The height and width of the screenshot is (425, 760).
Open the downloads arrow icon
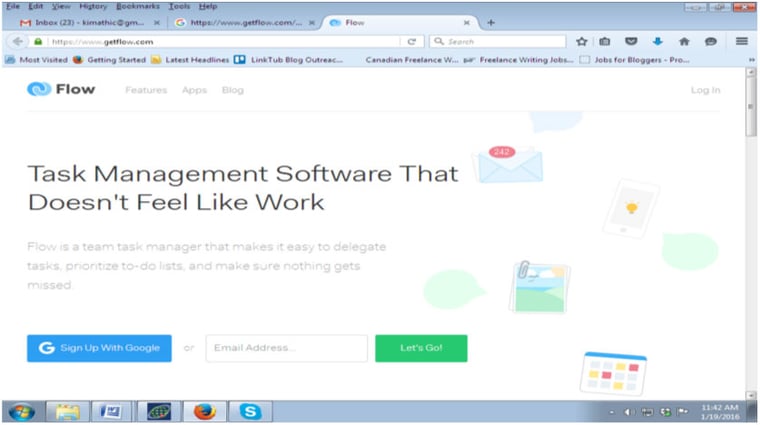pyautogui.click(x=657, y=41)
